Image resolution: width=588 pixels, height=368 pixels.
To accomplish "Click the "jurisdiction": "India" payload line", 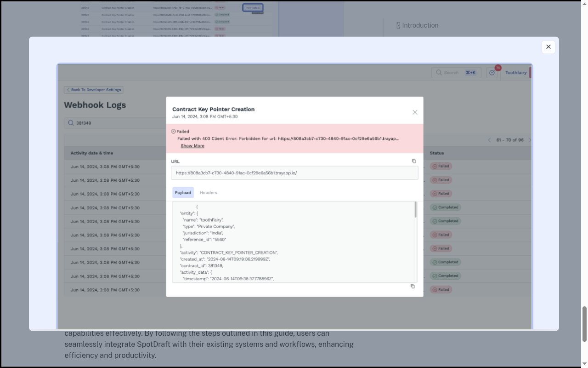I will click(x=203, y=233).
